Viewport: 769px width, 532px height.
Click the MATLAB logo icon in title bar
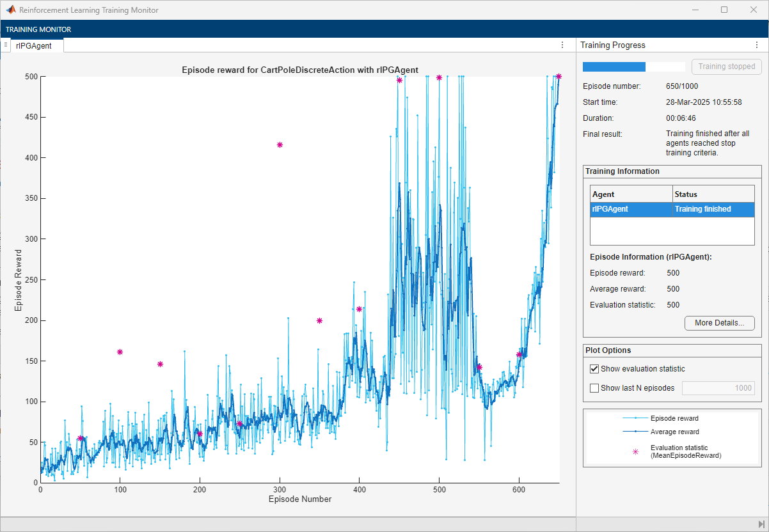click(x=11, y=10)
